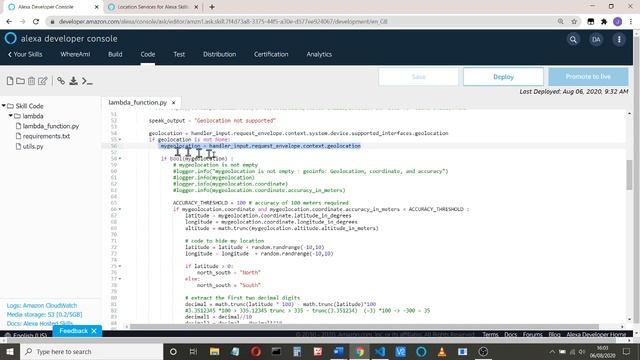Screen dimensions: 640x360
Task: Switch to the Certification tab
Action: [x=271, y=54]
